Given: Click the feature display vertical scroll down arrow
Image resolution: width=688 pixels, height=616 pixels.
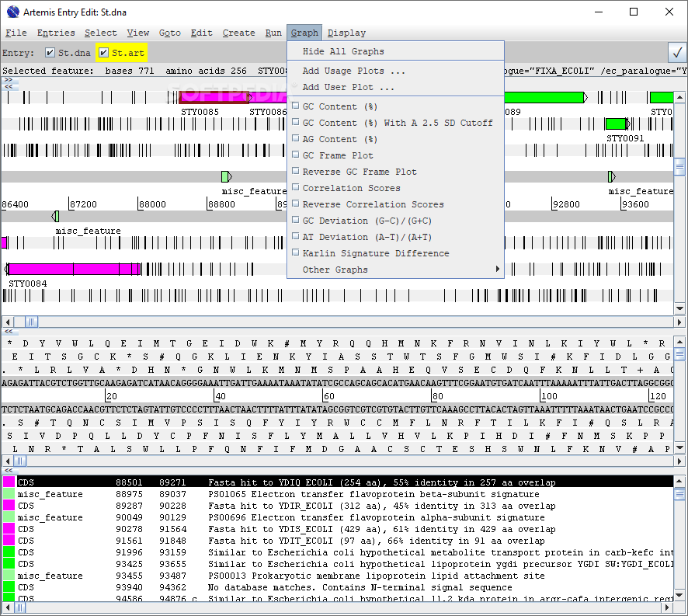Looking at the screenshot, I should (679, 308).
